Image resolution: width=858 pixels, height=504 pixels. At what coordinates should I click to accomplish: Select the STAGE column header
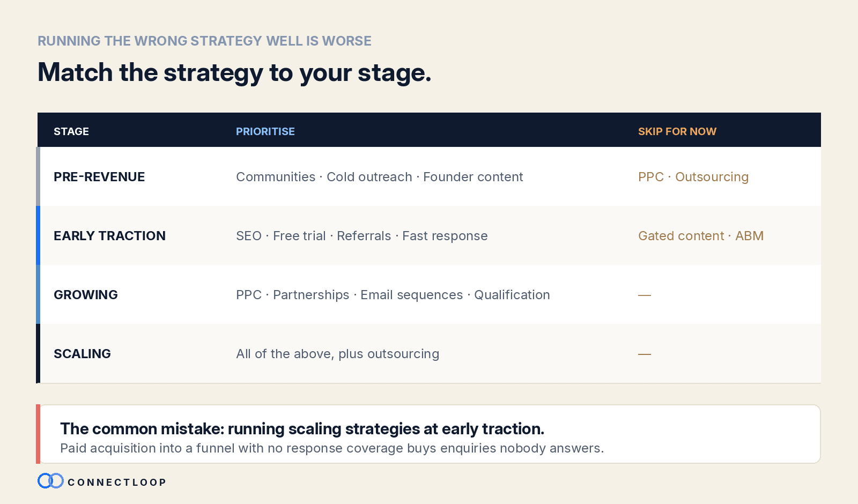click(x=71, y=131)
